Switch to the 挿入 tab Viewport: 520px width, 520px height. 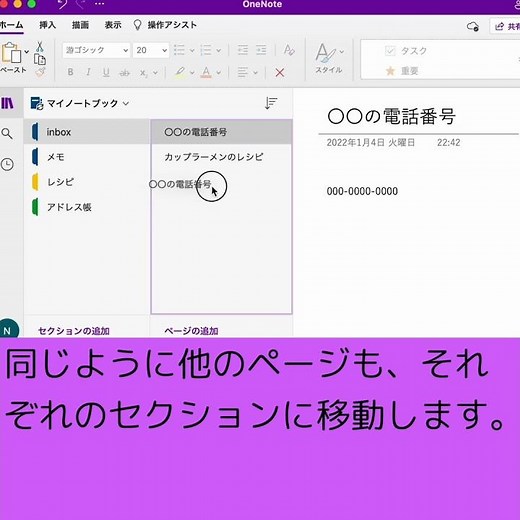(48, 25)
